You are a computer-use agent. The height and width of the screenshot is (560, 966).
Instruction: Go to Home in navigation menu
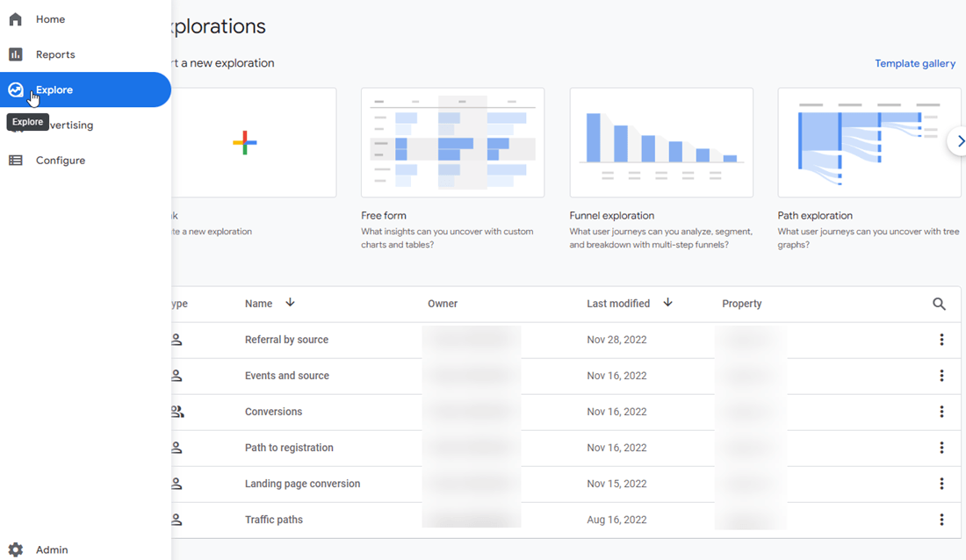51,19
